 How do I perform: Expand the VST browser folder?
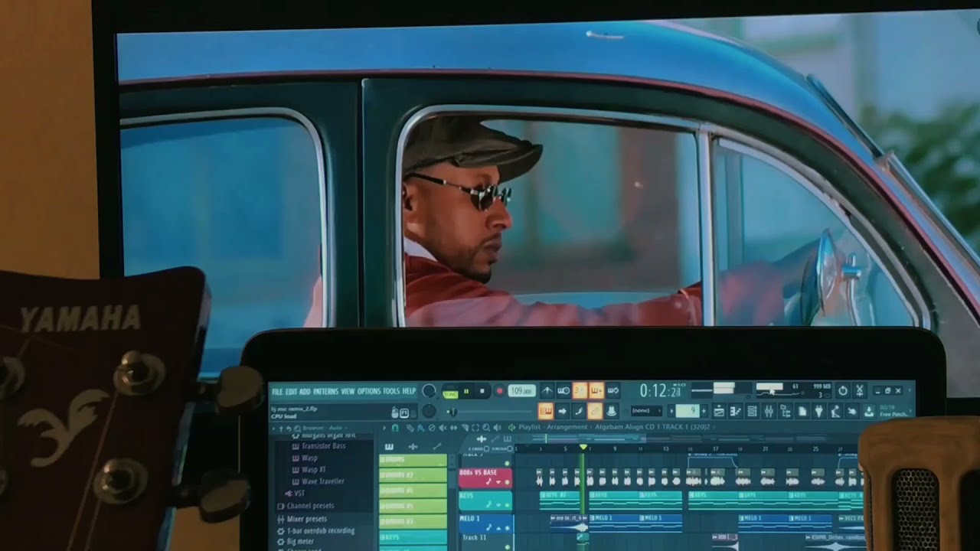pyautogui.click(x=294, y=494)
